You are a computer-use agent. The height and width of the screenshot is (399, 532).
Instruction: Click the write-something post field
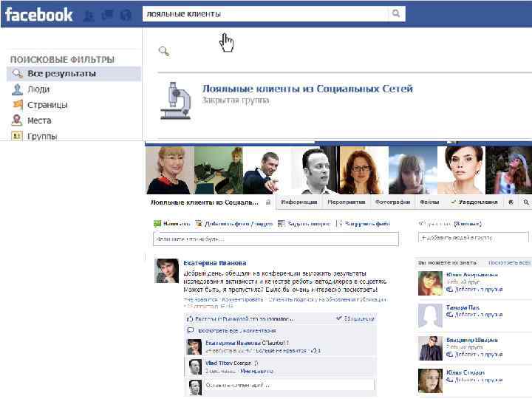[276, 239]
